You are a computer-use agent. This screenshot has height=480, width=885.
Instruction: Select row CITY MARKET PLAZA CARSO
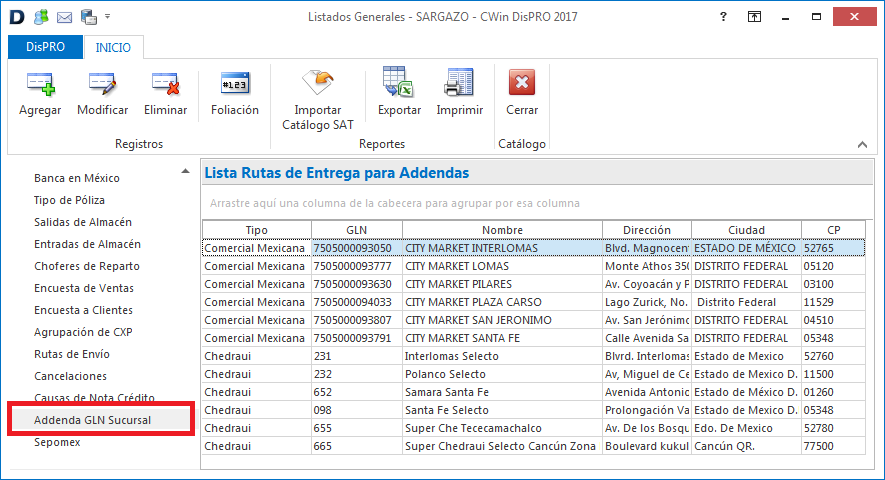[x=533, y=302]
